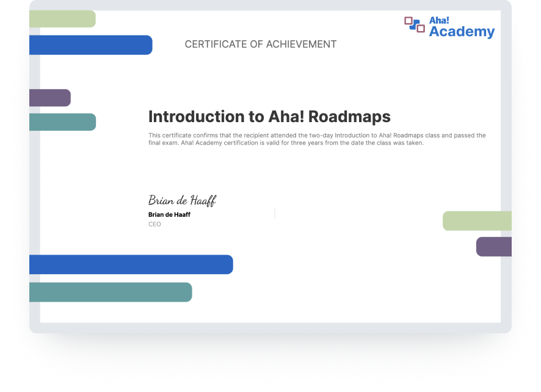Click the gray bottom border of the certificate
This screenshot has width=541, height=392.
(270, 328)
